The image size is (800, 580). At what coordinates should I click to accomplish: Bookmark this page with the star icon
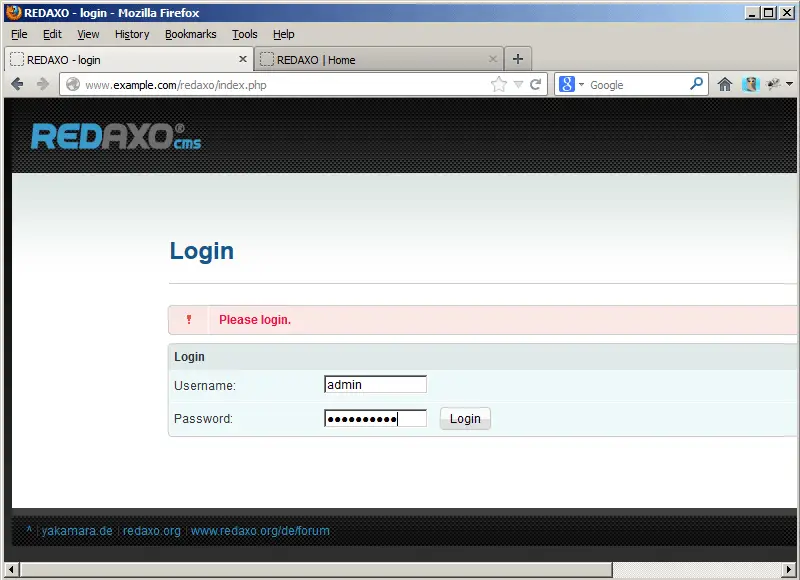pyautogui.click(x=498, y=84)
